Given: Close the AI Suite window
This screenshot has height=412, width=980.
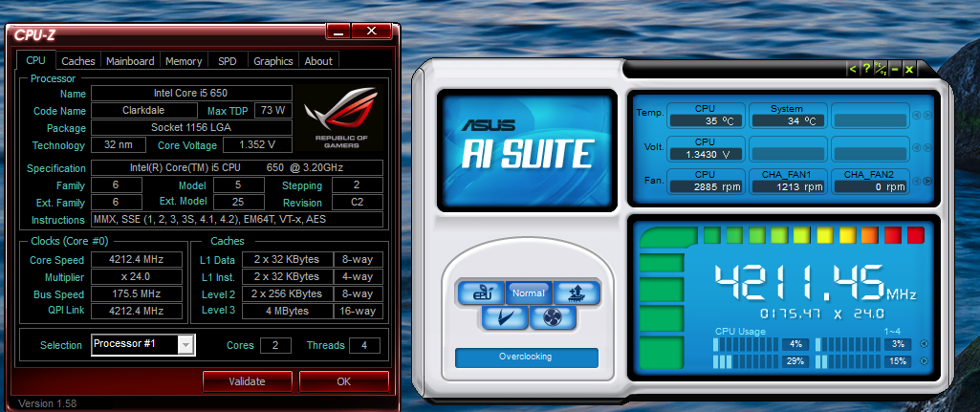Looking at the screenshot, I should click(x=908, y=70).
